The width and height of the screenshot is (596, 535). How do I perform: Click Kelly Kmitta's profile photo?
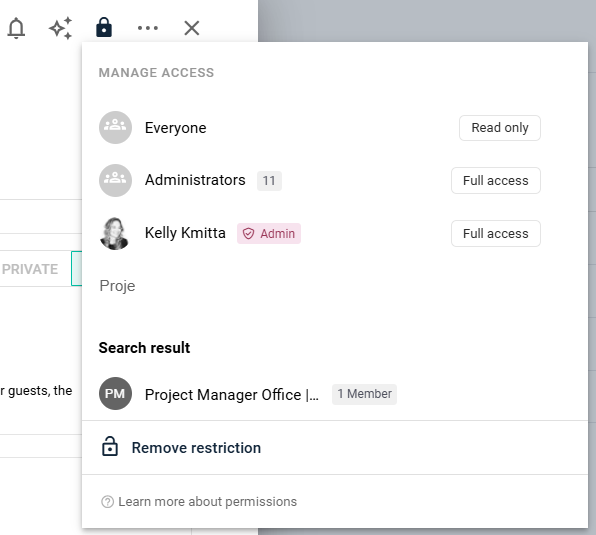(x=116, y=233)
